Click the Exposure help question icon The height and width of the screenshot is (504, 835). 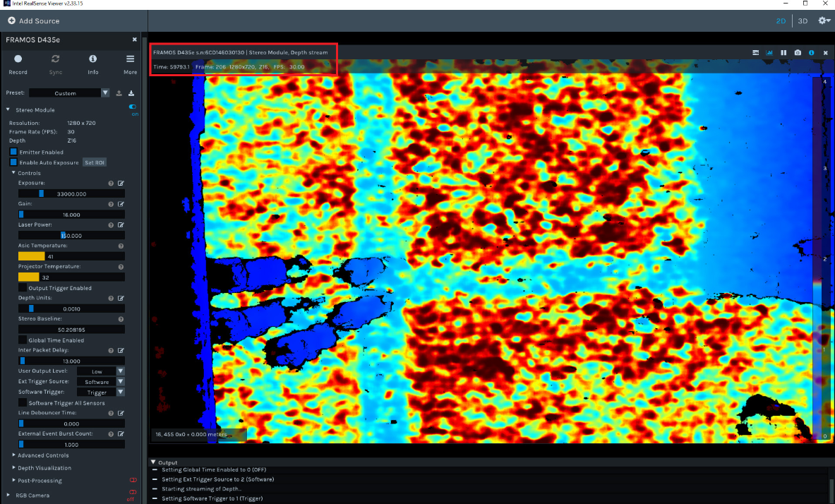[111, 183]
